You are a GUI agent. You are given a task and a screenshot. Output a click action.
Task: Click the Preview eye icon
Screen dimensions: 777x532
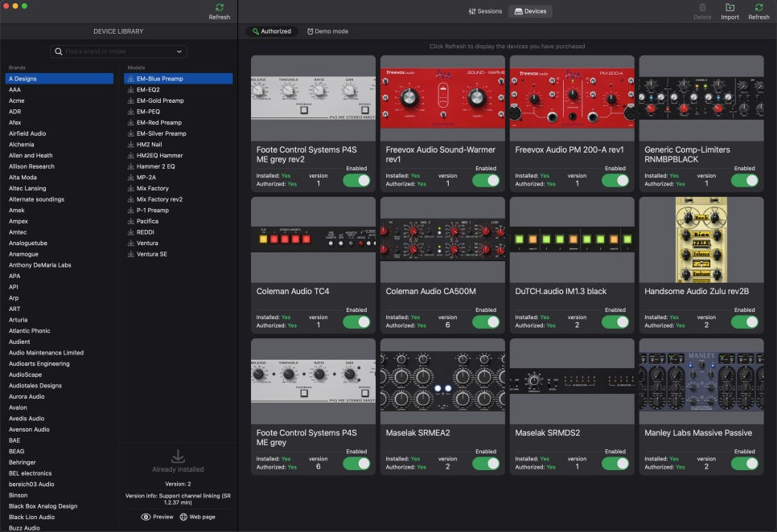coord(146,517)
